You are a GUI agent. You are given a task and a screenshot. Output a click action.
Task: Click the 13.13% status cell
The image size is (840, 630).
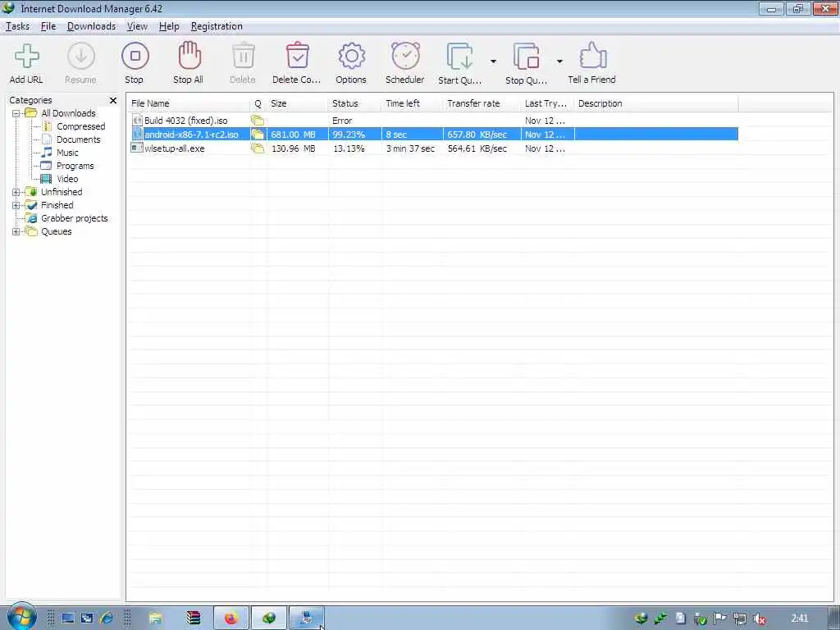(x=348, y=148)
